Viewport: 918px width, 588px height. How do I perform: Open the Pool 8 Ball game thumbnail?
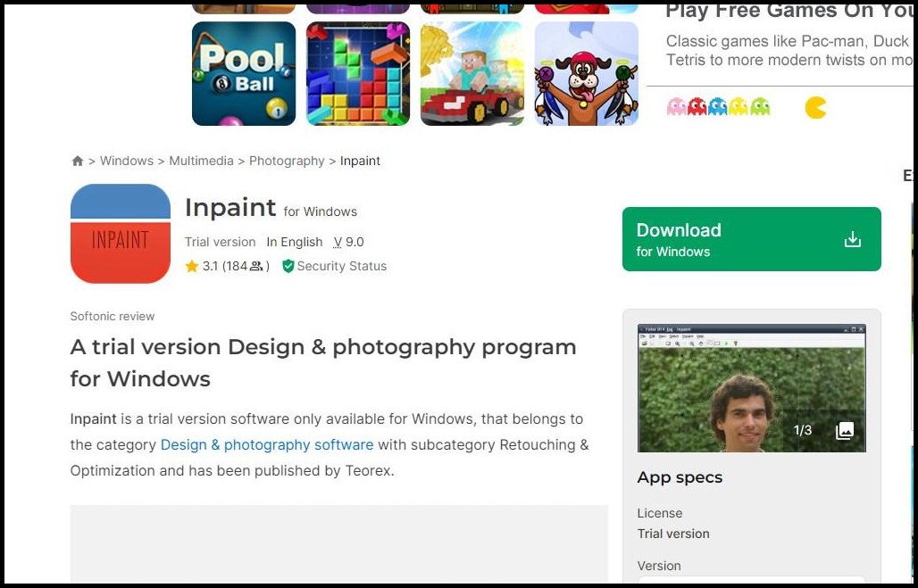pos(244,73)
